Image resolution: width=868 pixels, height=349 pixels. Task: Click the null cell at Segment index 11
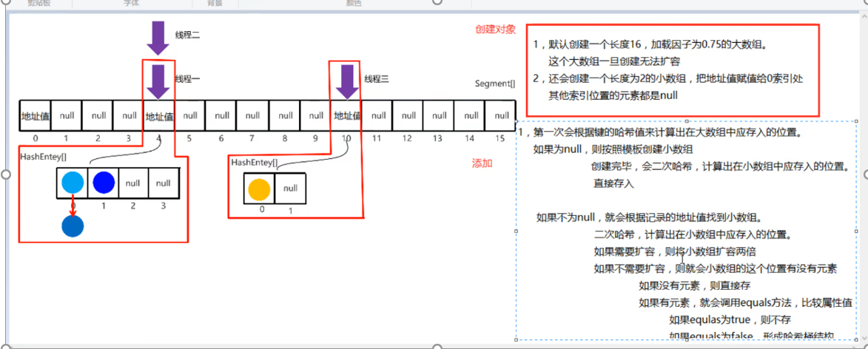(x=378, y=116)
